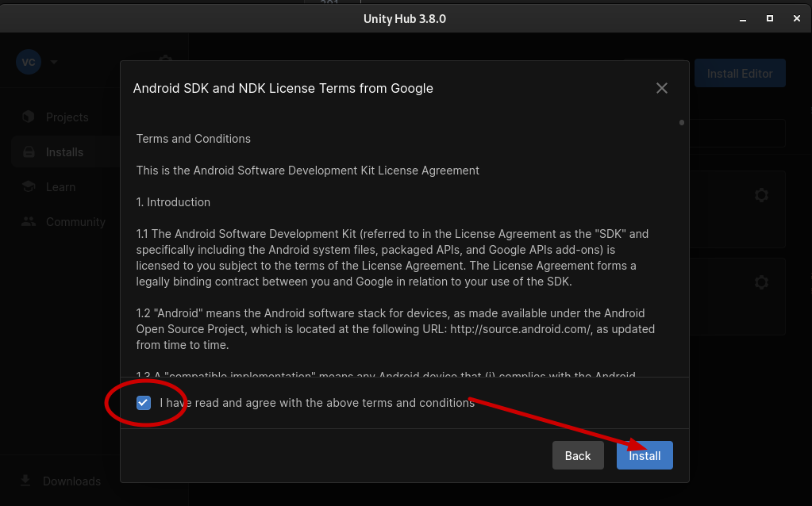The width and height of the screenshot is (812, 506).
Task: Select the Projects label in sidebar
Action: pos(67,117)
